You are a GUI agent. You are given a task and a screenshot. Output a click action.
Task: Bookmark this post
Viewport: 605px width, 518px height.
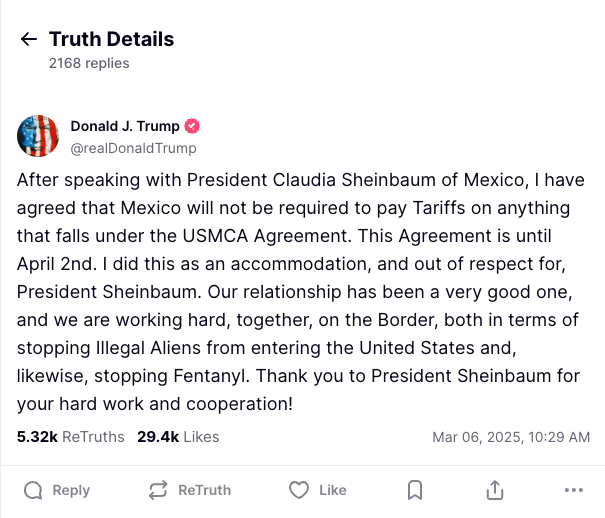pos(415,490)
